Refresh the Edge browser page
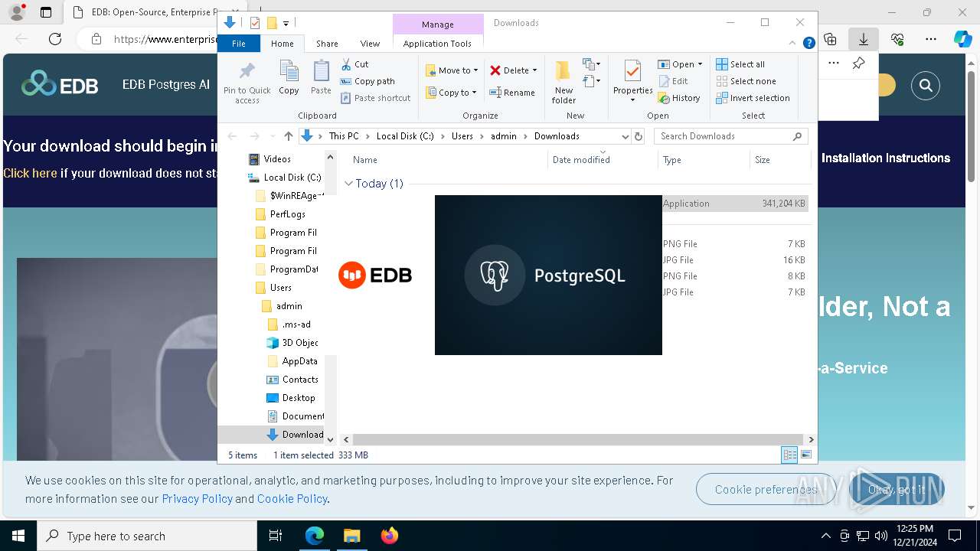The width and height of the screenshot is (980, 551). click(55, 39)
